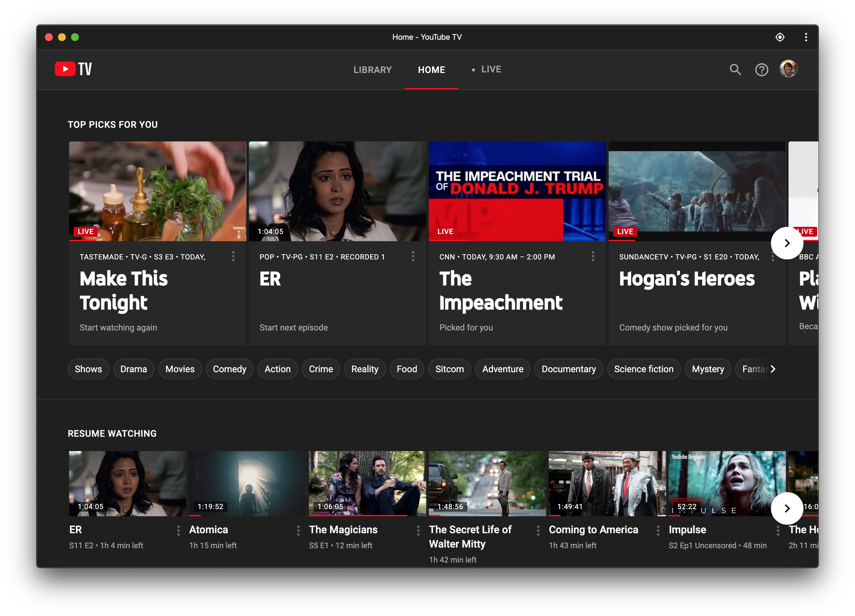Screen dimensions: 855x616
Task: Toggle the HOME tab selection
Action: pos(431,69)
